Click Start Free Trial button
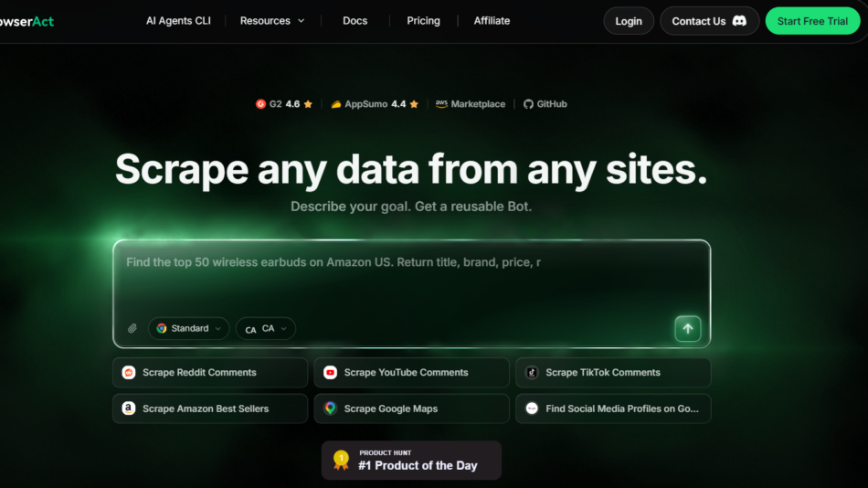The image size is (868, 488). (812, 21)
